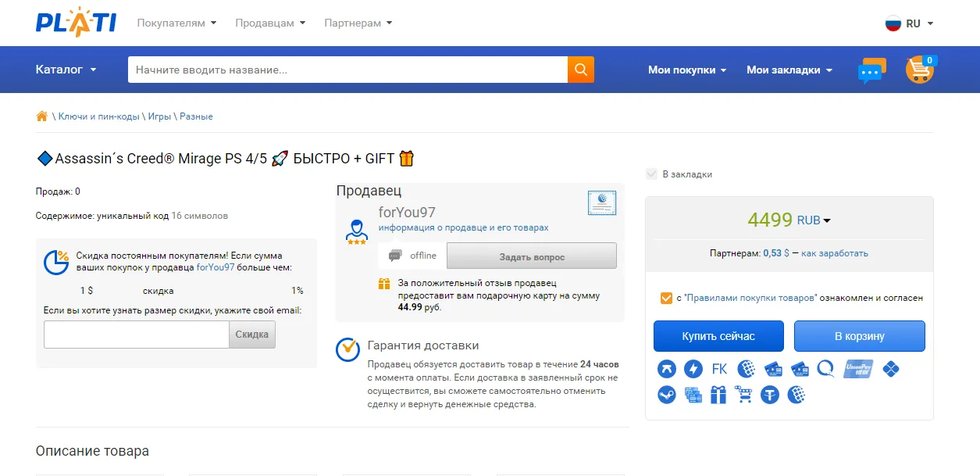This screenshot has height=476, width=980.
Task: Expand the Партнерам menu
Action: (x=358, y=23)
